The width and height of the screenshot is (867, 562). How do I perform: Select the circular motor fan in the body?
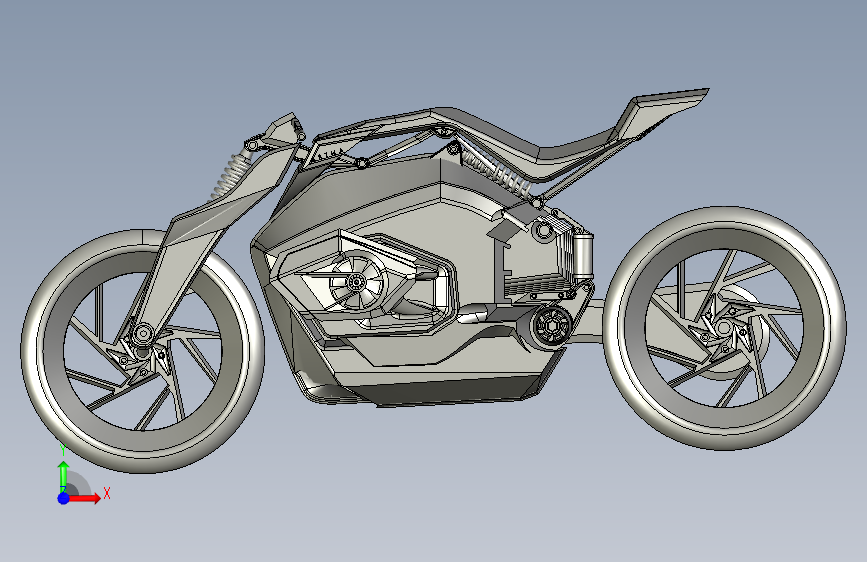point(356,283)
